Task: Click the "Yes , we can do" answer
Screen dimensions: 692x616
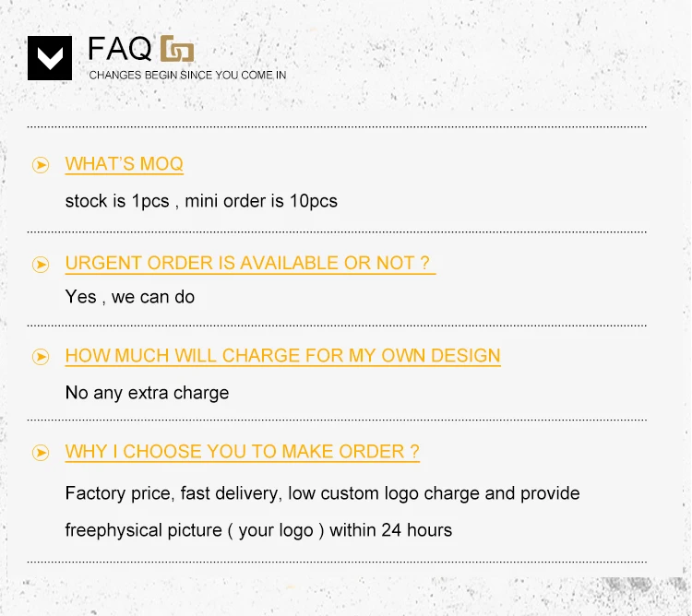Action: pos(130,297)
